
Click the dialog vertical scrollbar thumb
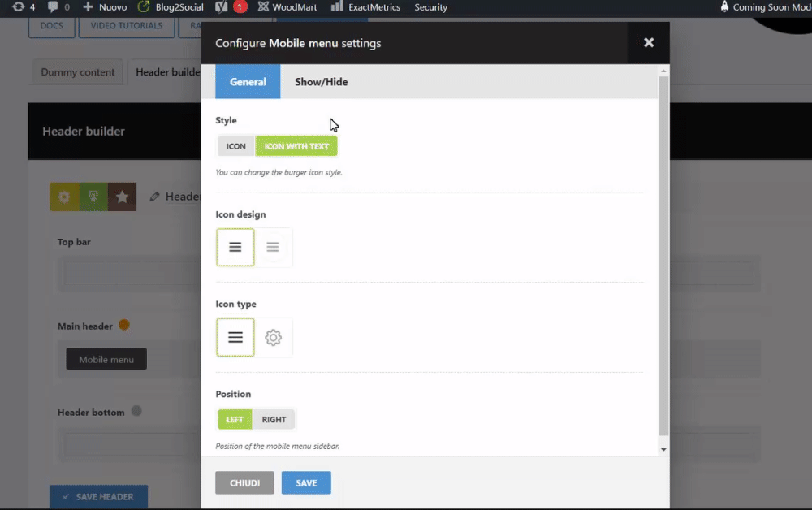(663, 257)
